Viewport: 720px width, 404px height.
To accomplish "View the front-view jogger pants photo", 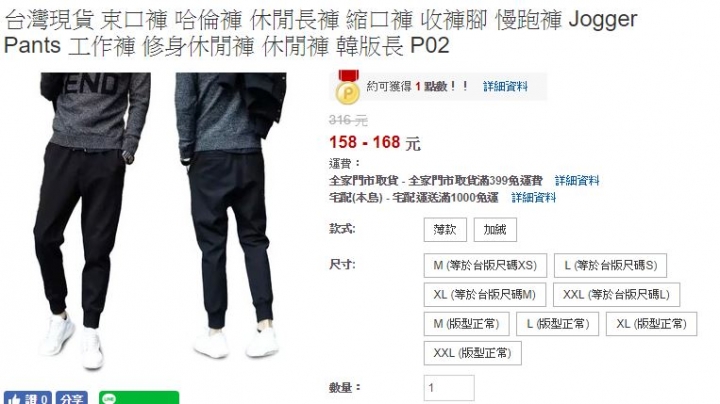I will pyautogui.click(x=92, y=220).
